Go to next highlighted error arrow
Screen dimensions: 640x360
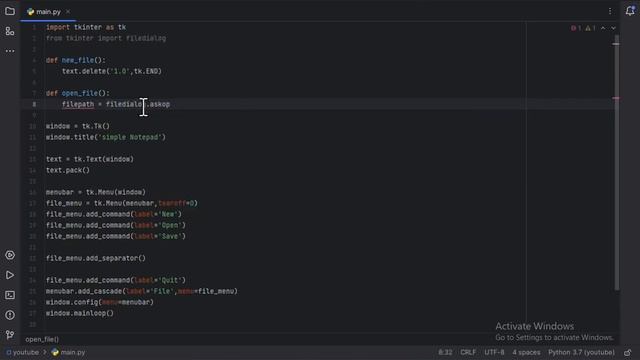point(613,28)
